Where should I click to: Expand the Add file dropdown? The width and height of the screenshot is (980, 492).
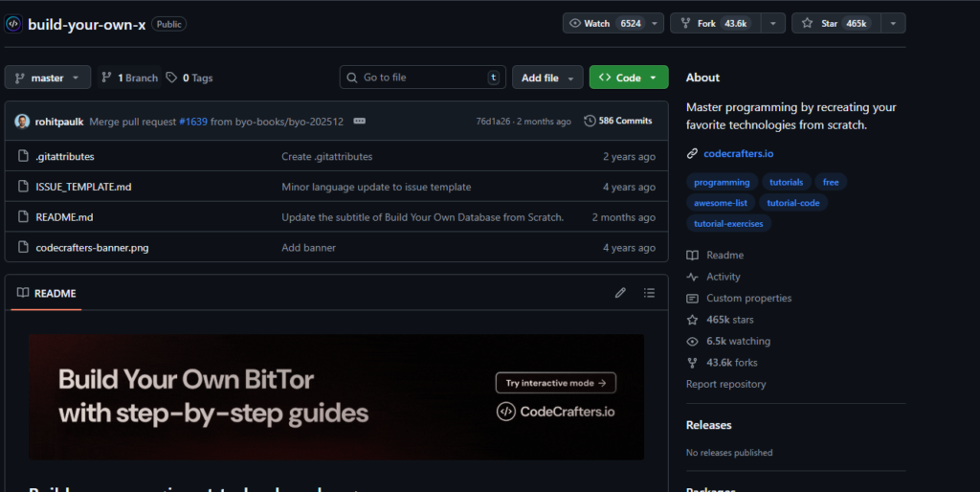546,78
